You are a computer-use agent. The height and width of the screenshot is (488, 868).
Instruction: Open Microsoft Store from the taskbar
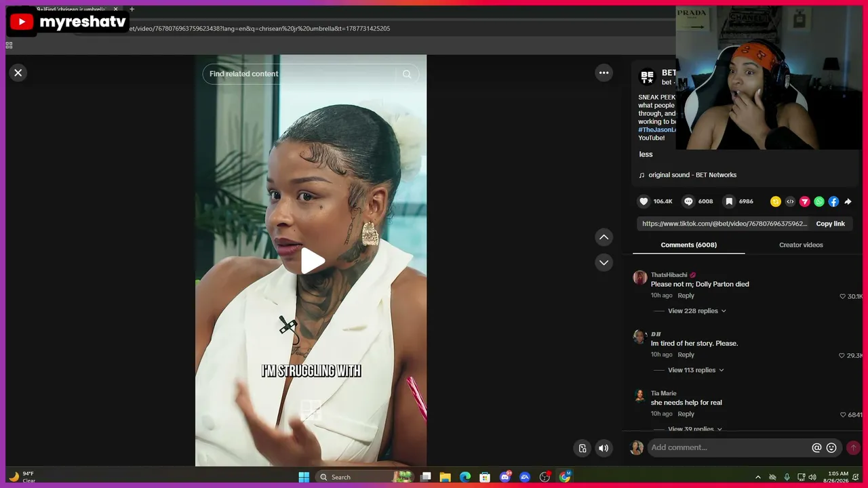[x=485, y=477]
